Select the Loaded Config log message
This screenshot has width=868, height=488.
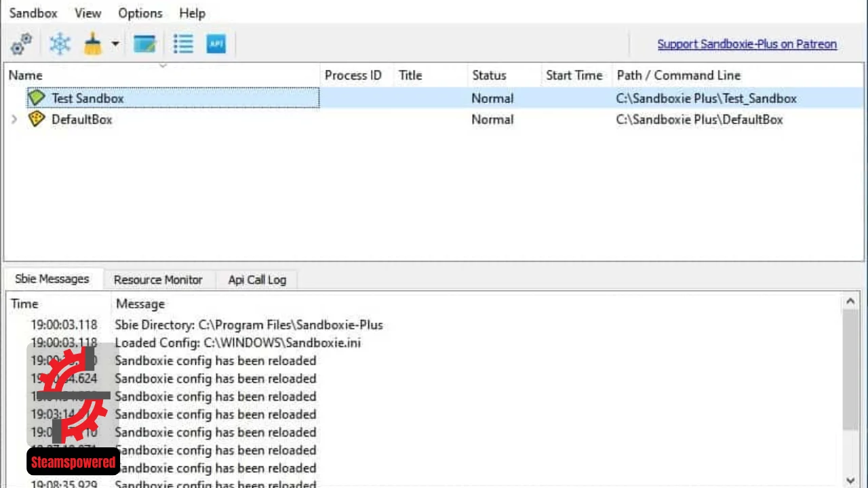pyautogui.click(x=237, y=342)
